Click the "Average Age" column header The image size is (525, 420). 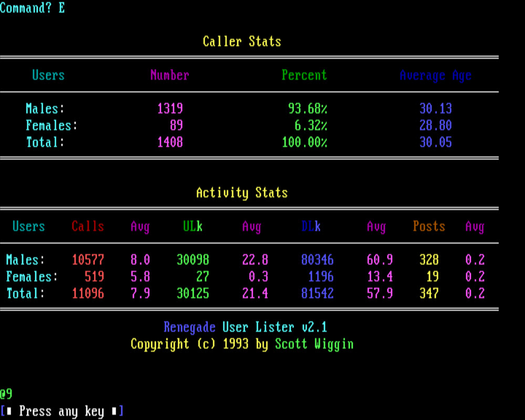(435, 76)
